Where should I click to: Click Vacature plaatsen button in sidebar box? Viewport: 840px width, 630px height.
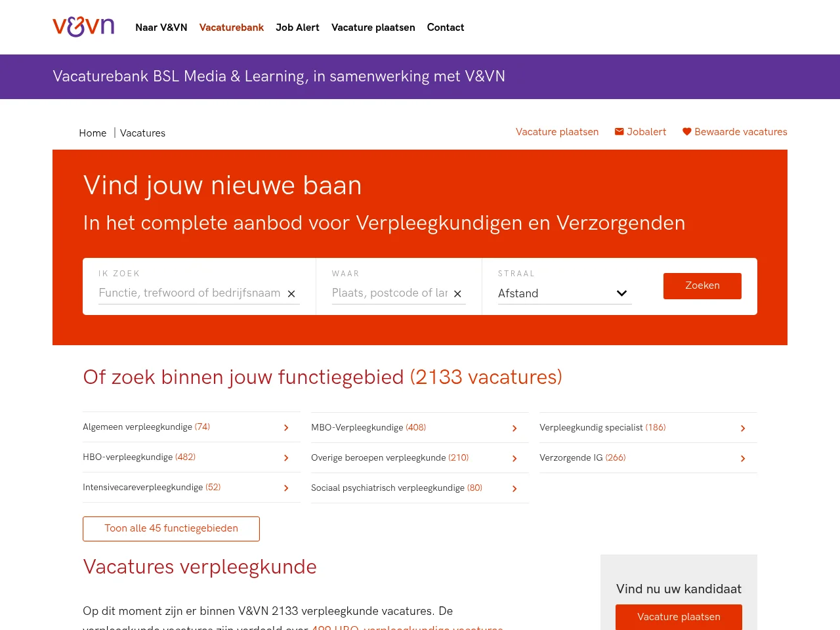pyautogui.click(x=679, y=617)
